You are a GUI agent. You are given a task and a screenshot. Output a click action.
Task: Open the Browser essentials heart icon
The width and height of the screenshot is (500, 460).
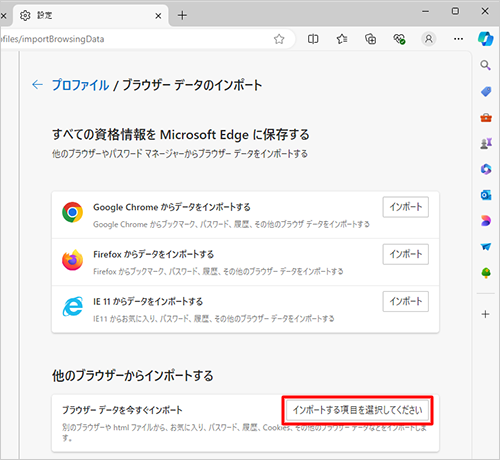click(x=399, y=39)
